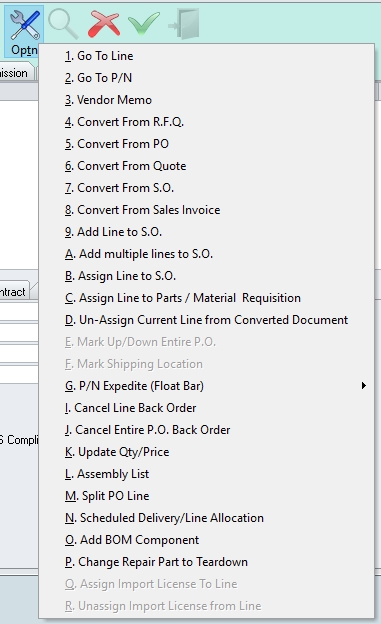Image resolution: width=381 pixels, height=624 pixels.
Task: Open Vendor Memo menu entry
Action: (206, 100)
